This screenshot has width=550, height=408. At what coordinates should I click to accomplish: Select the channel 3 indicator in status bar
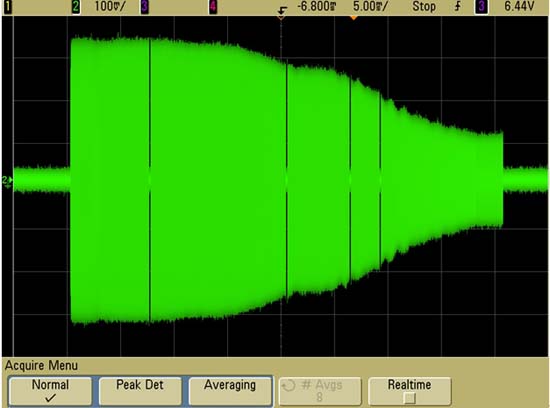tap(145, 7)
